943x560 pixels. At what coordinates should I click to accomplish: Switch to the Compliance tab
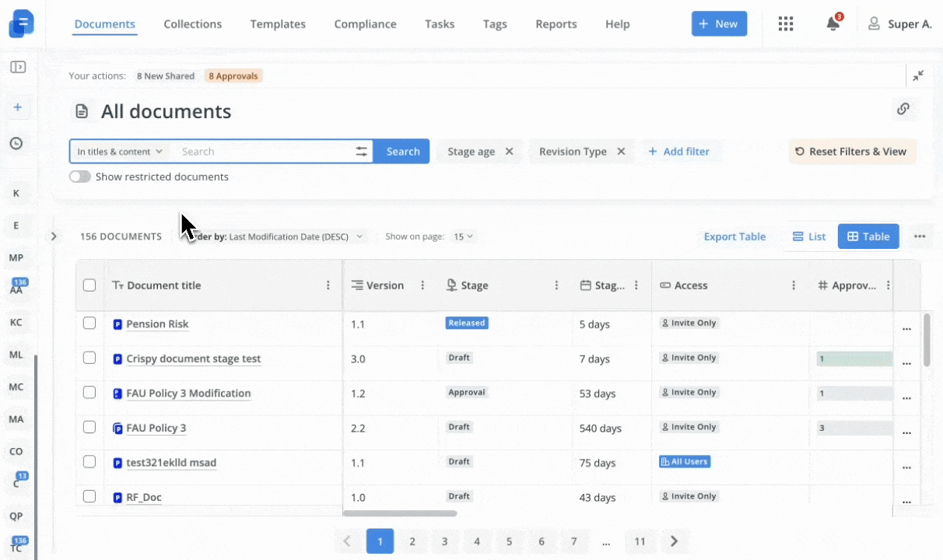coord(365,24)
